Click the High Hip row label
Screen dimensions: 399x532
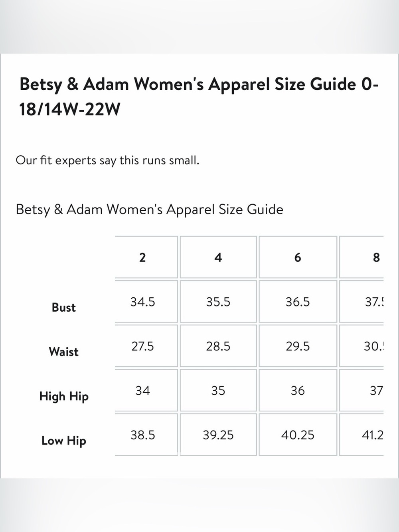(x=64, y=396)
